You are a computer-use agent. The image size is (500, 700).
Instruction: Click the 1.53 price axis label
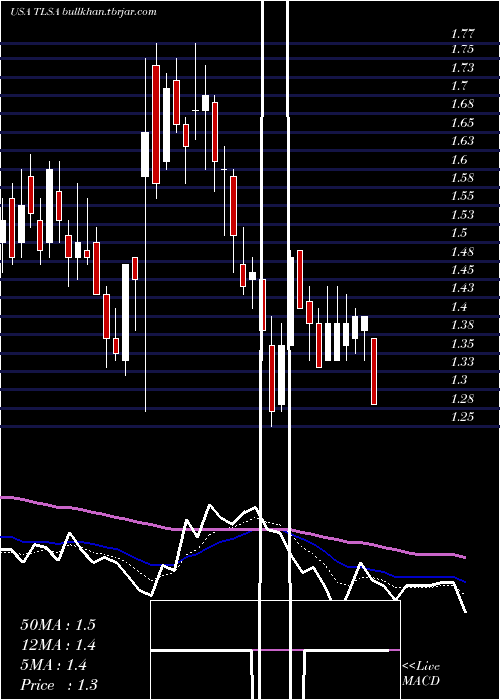click(x=462, y=215)
